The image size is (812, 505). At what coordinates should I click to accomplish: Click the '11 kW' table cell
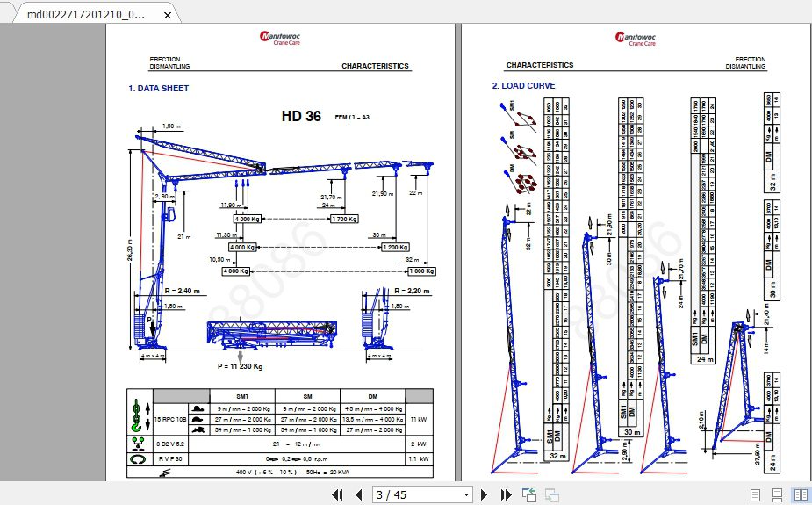tap(419, 419)
